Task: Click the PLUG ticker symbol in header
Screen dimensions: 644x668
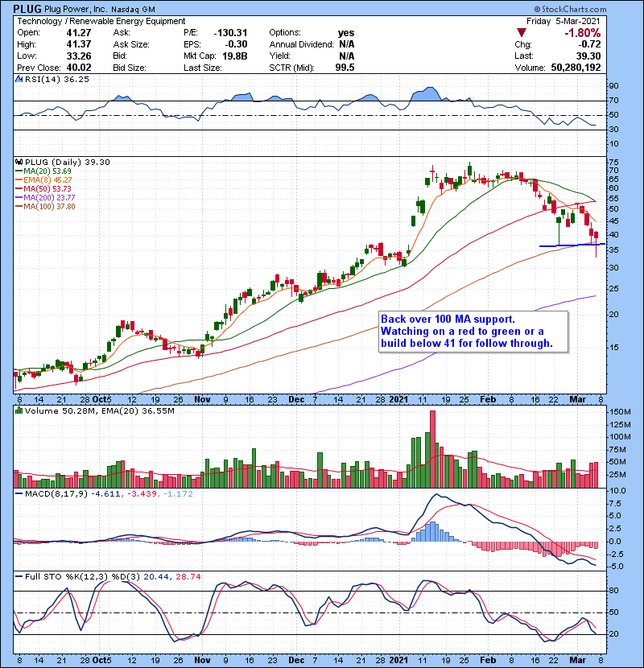Action: (x=27, y=9)
